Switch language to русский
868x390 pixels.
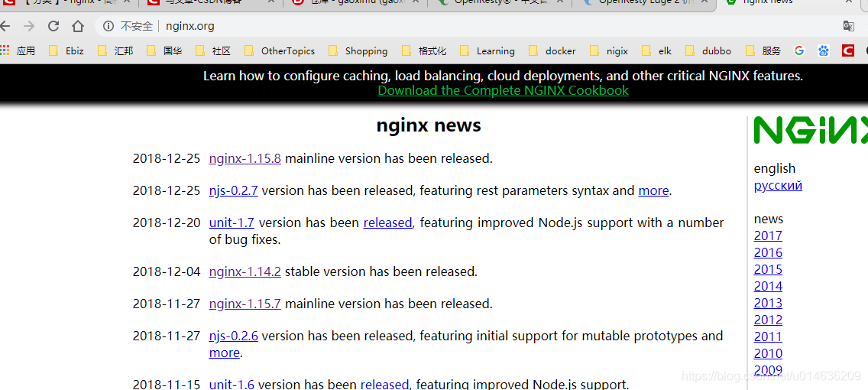[x=778, y=185]
